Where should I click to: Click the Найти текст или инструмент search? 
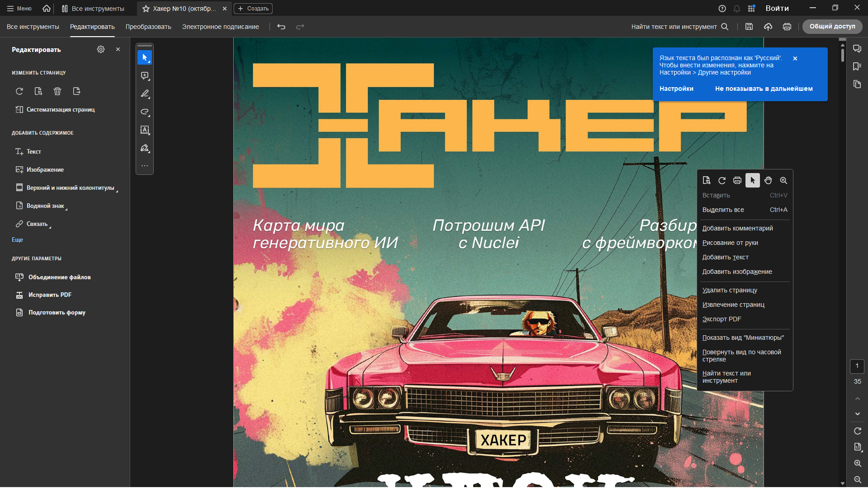pos(679,27)
